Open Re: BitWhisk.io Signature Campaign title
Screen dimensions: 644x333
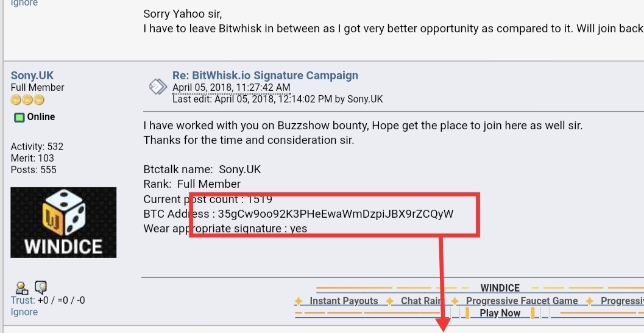tap(265, 75)
